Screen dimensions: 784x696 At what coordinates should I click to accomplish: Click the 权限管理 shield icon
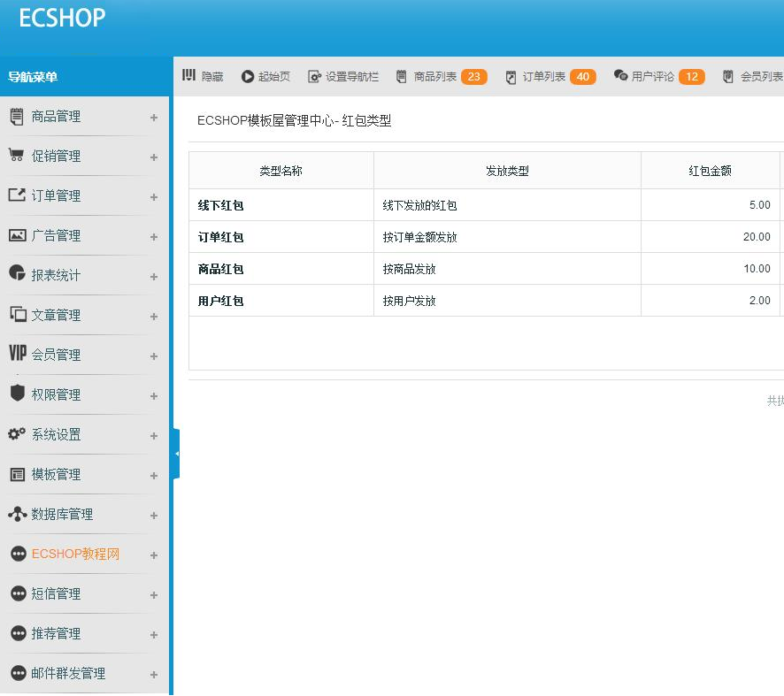(x=18, y=393)
